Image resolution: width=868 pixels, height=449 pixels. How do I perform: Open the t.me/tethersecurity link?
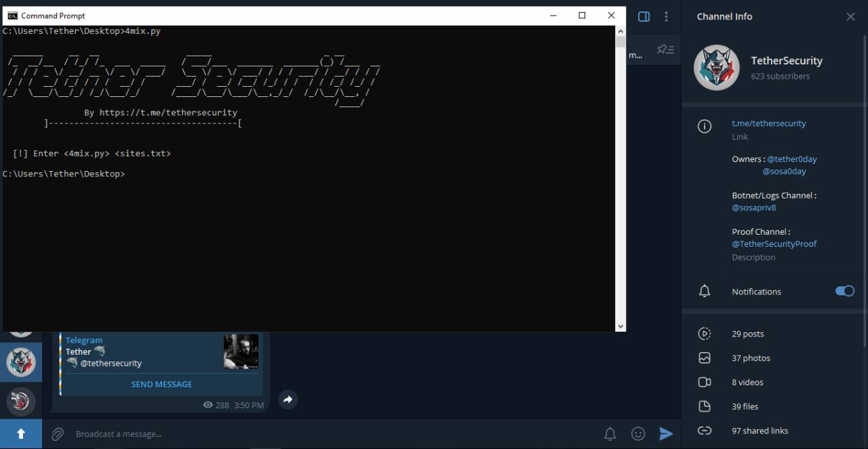click(x=769, y=123)
